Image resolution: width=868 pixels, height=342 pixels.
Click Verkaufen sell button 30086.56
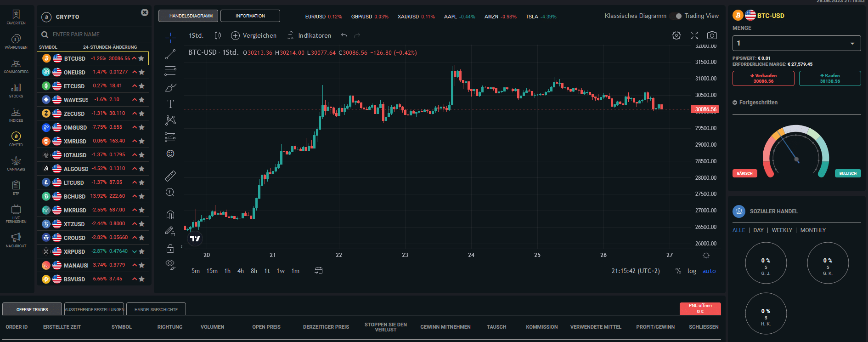tap(763, 79)
